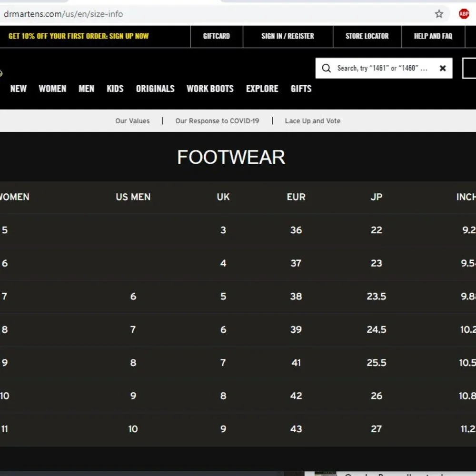
Task: Select EUR size 42 cell
Action: click(x=296, y=396)
